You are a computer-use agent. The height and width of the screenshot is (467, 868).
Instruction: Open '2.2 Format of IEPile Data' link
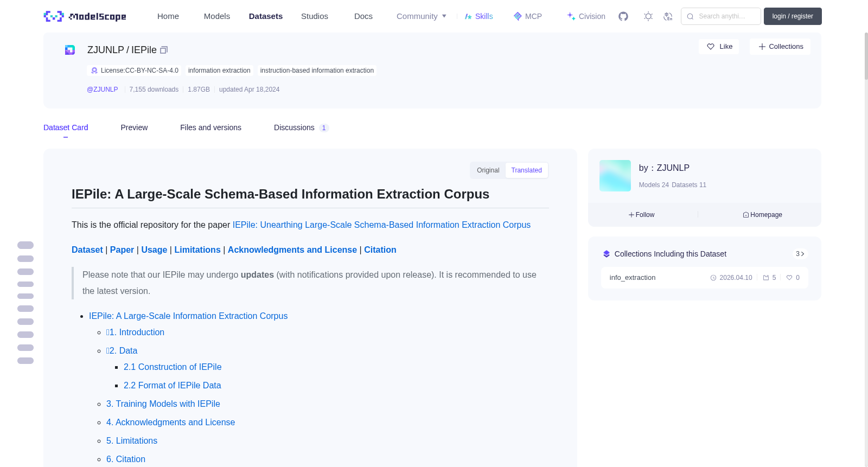pyautogui.click(x=173, y=385)
